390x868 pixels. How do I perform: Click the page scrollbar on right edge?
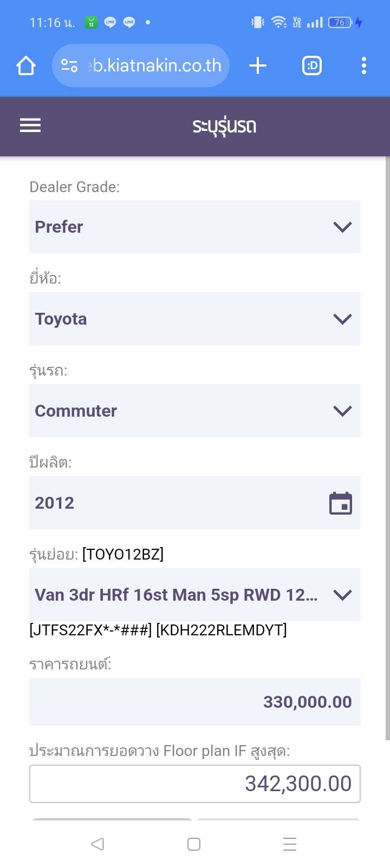(x=387, y=449)
